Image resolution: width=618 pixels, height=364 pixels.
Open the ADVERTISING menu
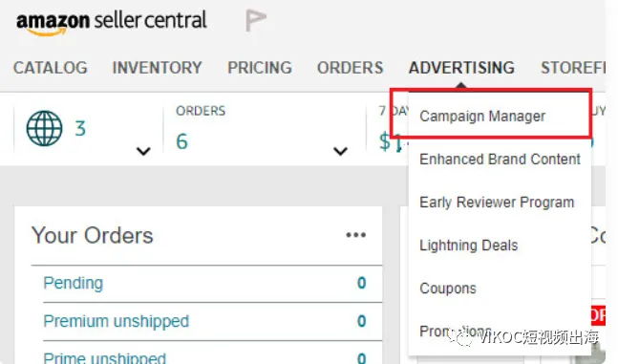click(x=462, y=68)
